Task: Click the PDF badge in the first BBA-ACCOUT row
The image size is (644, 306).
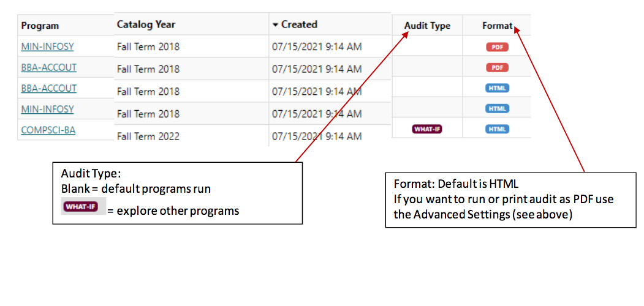Action: (x=497, y=67)
